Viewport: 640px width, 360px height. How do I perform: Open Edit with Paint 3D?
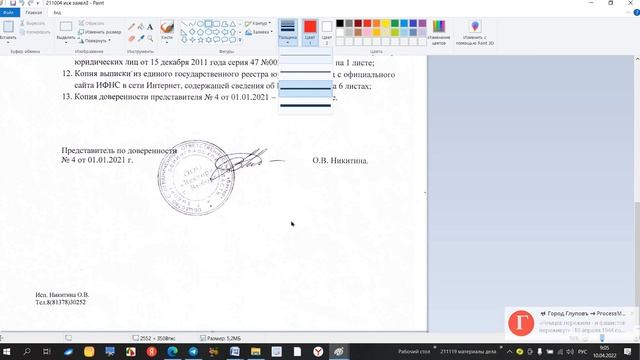[475, 32]
